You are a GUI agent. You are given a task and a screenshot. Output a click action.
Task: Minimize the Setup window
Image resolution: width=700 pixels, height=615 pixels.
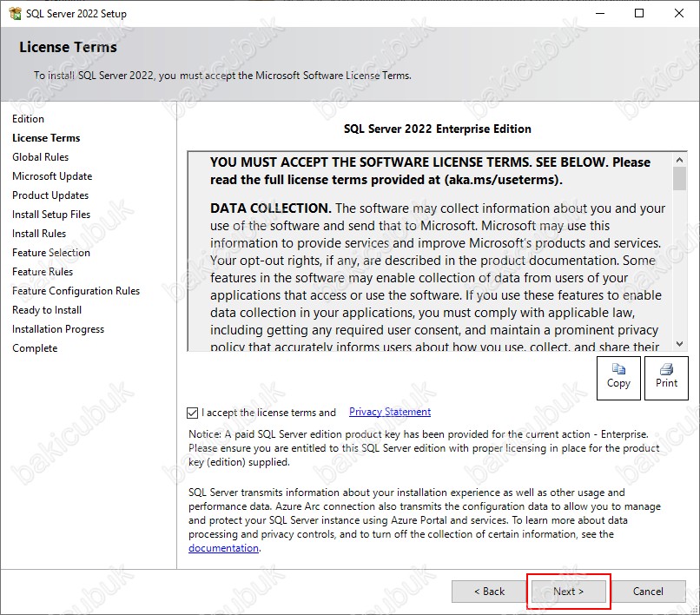pyautogui.click(x=600, y=13)
